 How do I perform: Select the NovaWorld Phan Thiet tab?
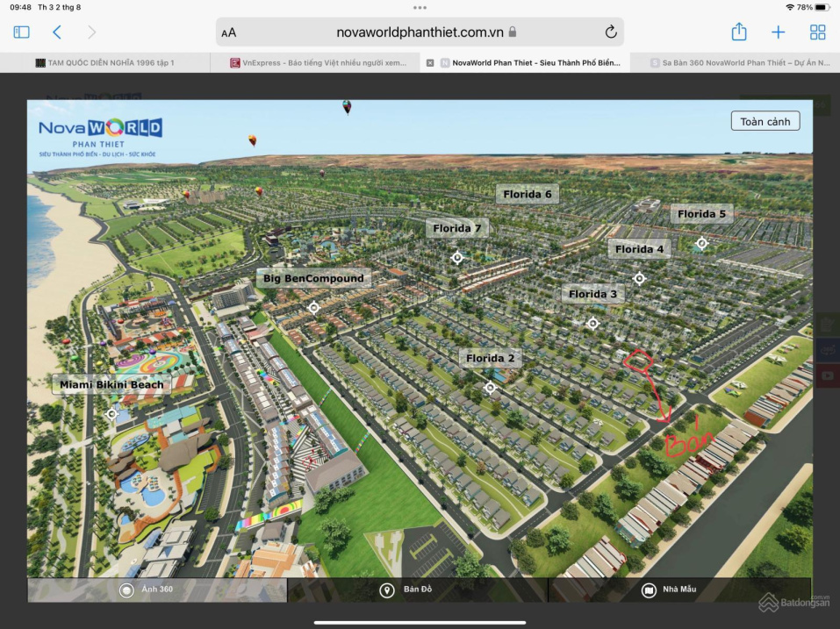525,62
